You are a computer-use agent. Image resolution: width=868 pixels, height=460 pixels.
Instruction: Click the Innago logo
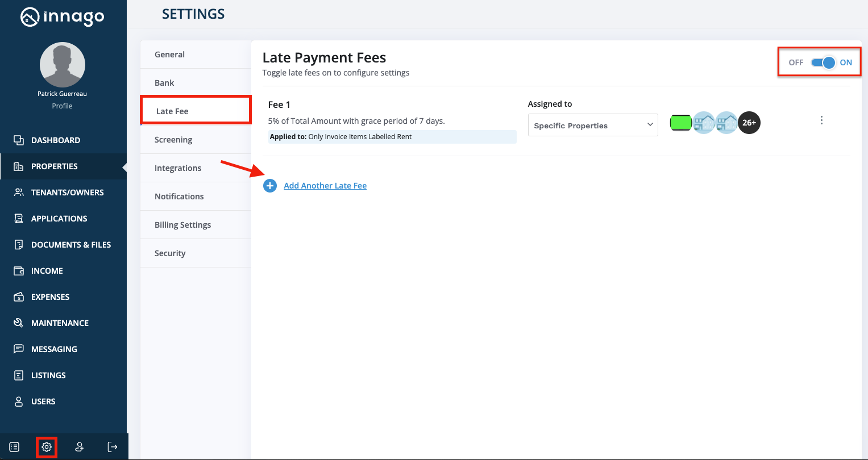63,17
